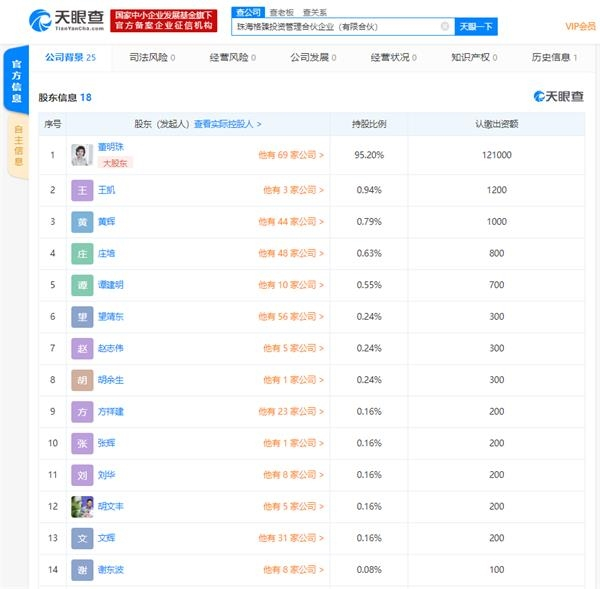Viewport: 600px width, 589px height.
Task: Click the company name search input field
Action: coord(335,26)
